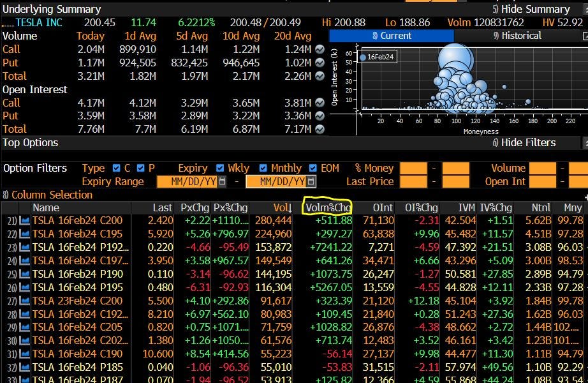Click the % Money filter input field

point(413,168)
